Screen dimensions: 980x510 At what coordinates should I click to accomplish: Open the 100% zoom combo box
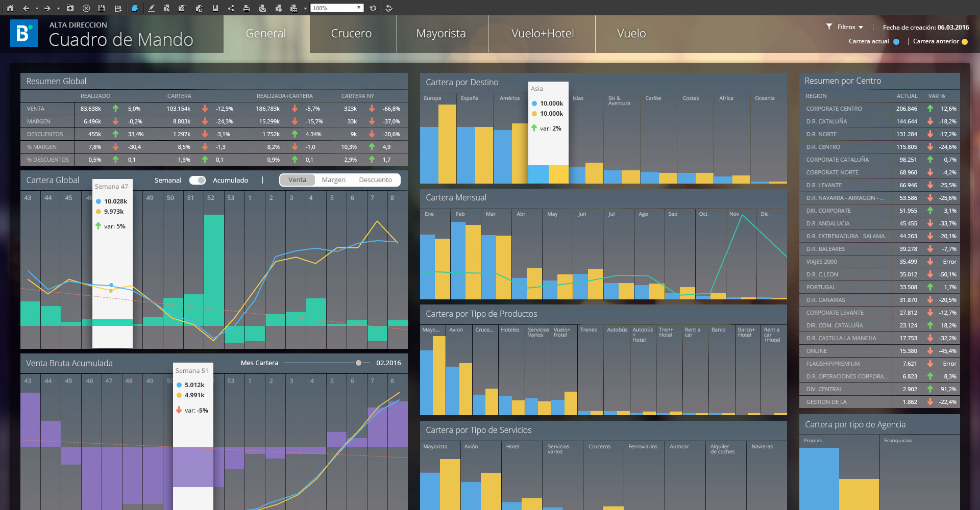pos(337,8)
